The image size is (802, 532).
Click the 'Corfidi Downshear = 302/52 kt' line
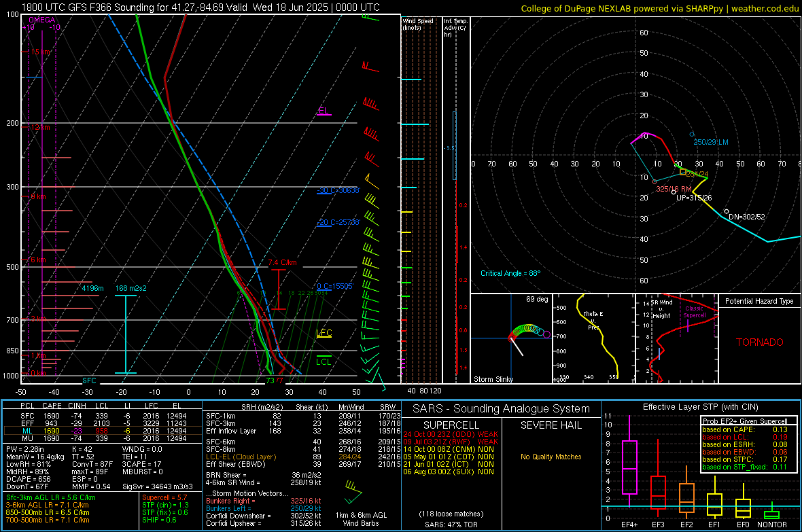tap(264, 516)
